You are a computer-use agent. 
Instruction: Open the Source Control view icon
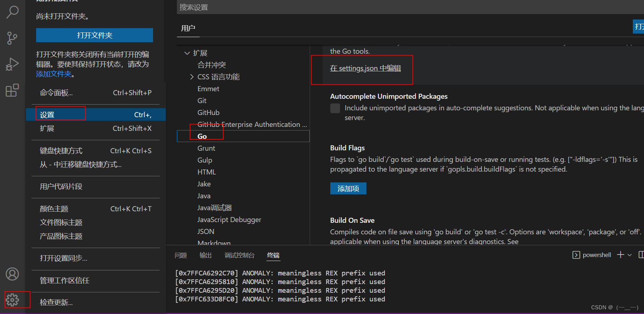12,38
